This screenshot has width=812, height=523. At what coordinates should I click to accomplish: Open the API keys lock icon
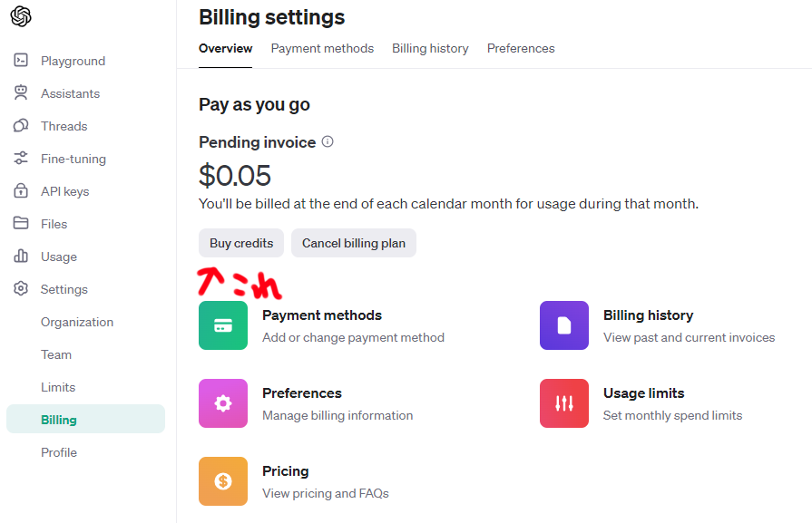(21, 191)
